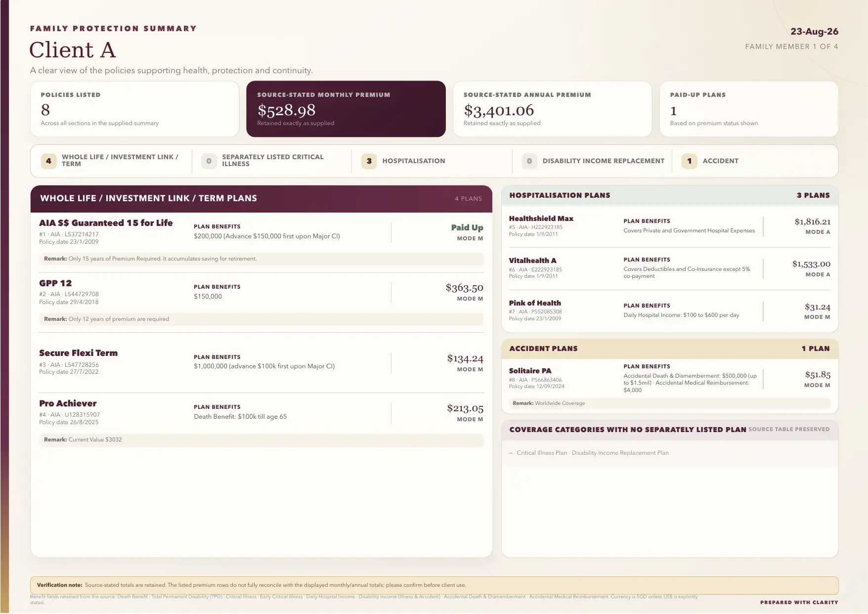
Task: Select the Separately Listed Critical Illness category
Action: click(271, 161)
